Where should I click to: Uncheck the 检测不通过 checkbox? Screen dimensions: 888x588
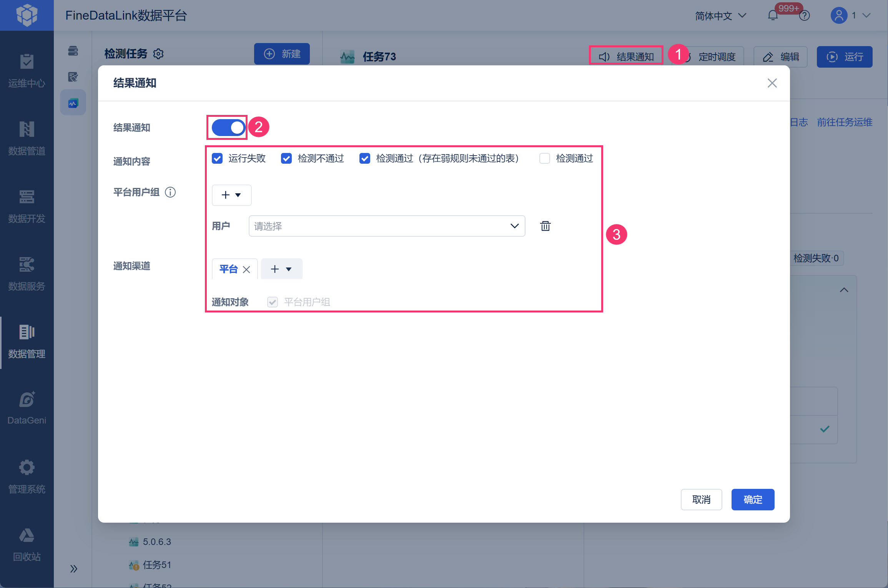point(286,158)
